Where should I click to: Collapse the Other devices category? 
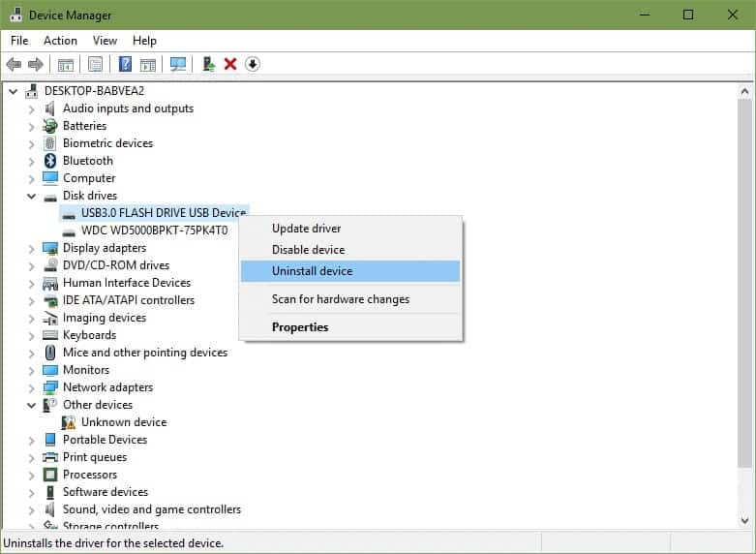pyautogui.click(x=31, y=405)
